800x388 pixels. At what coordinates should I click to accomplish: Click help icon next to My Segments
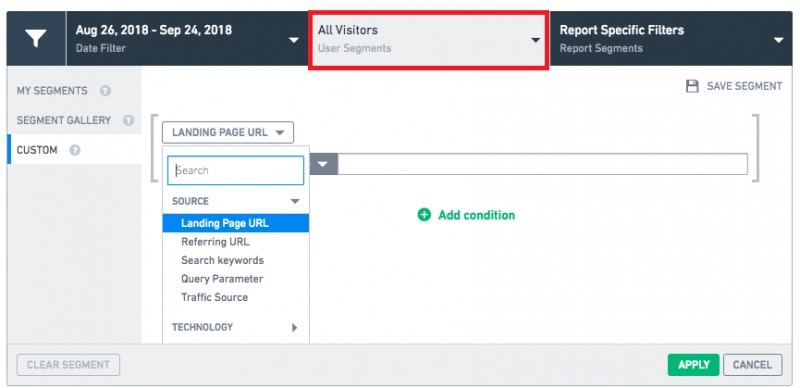click(105, 91)
